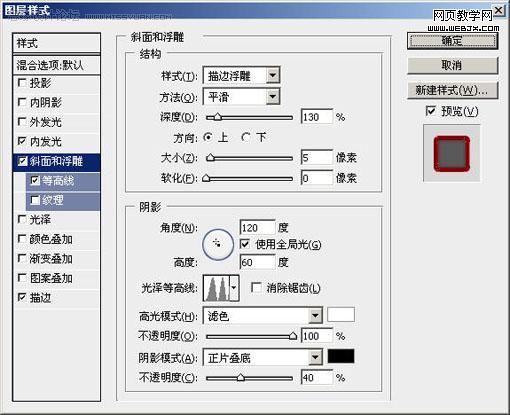
Task: Uncheck the 内发光 inner glow checkbox
Action: click(x=22, y=141)
